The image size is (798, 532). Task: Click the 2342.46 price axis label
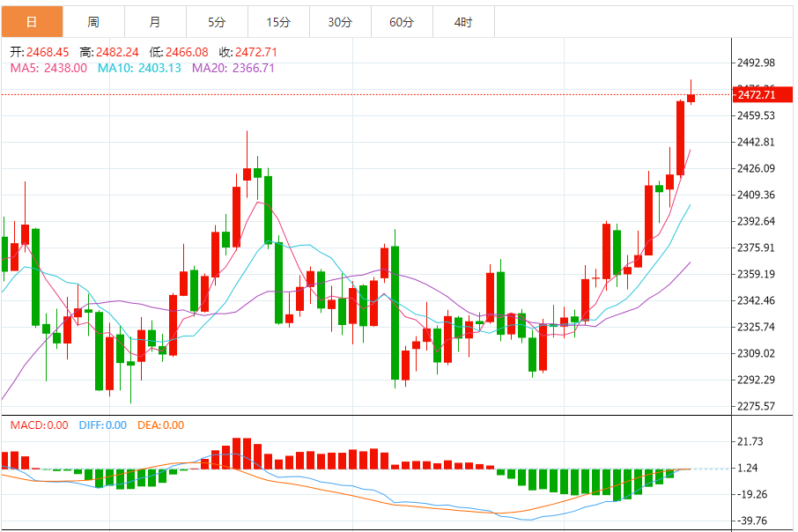point(757,301)
